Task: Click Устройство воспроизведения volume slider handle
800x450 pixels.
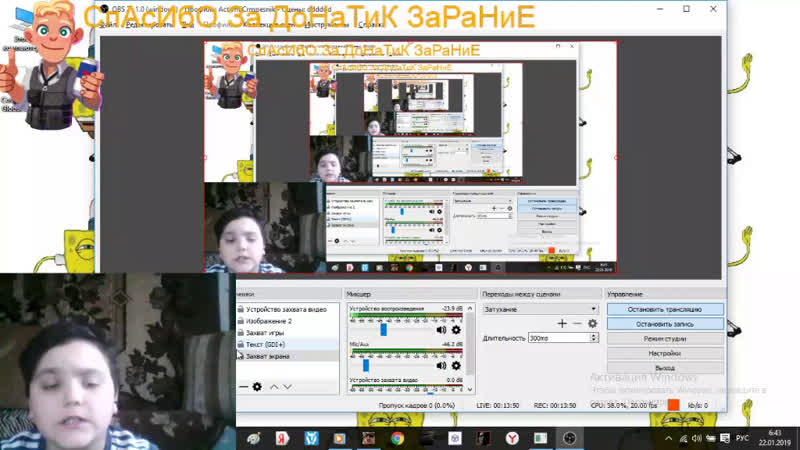Action: 384,330
